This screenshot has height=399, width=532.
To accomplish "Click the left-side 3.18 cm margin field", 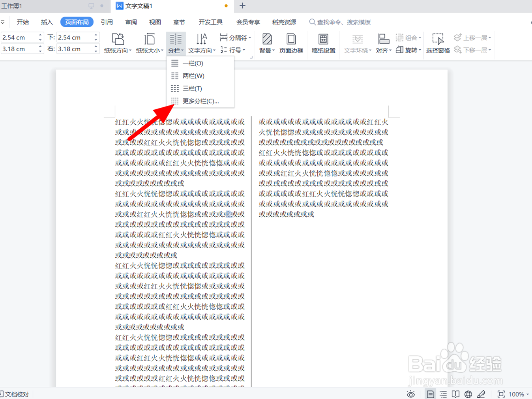I will 19,49.
